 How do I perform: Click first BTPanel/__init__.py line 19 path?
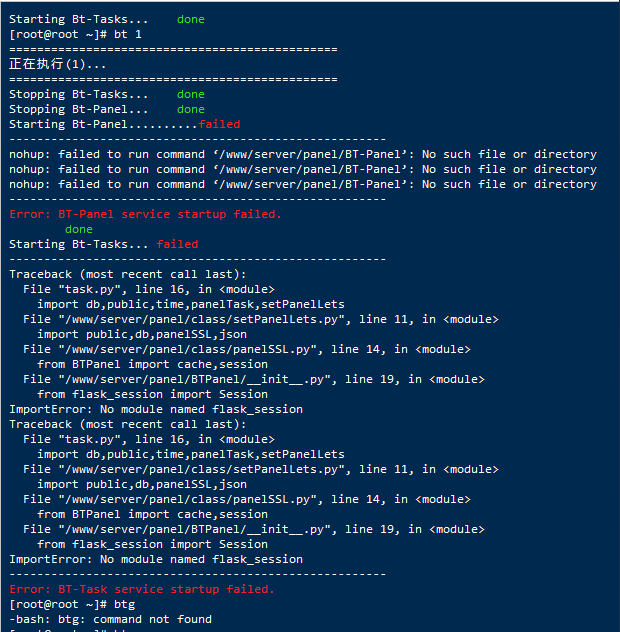254,379
